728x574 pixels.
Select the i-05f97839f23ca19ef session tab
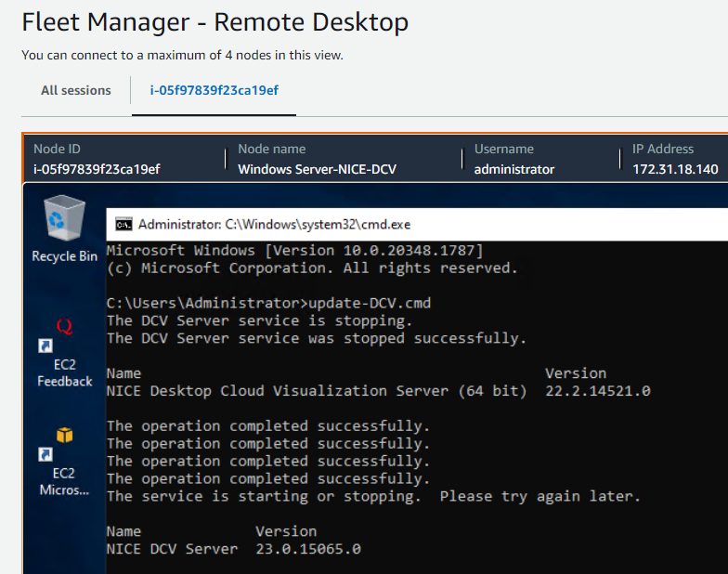coord(214,90)
